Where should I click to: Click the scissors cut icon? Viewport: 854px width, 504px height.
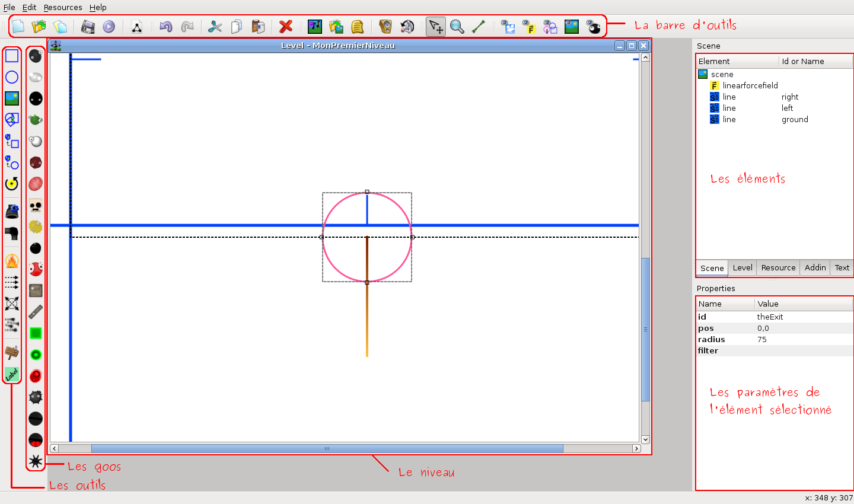pyautogui.click(x=215, y=27)
